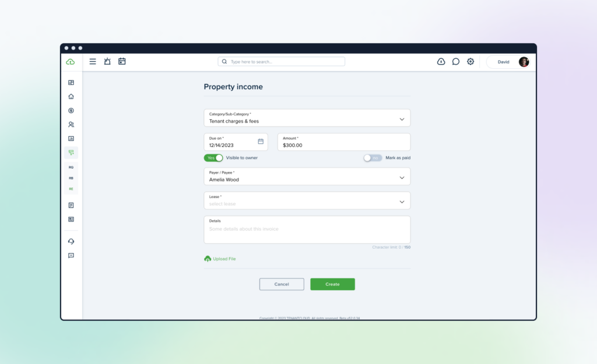The width and height of the screenshot is (597, 364).
Task: Click the search field in top bar
Action: 282,62
